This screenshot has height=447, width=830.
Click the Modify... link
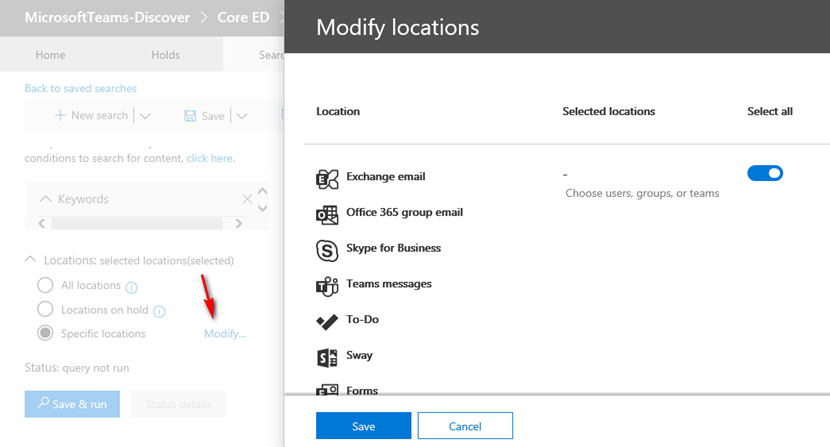click(225, 334)
